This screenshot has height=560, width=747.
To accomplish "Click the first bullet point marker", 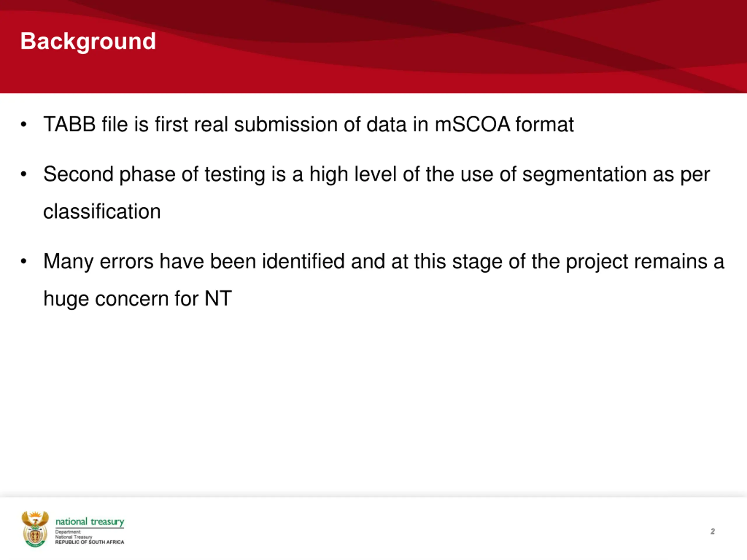I will [23, 125].
